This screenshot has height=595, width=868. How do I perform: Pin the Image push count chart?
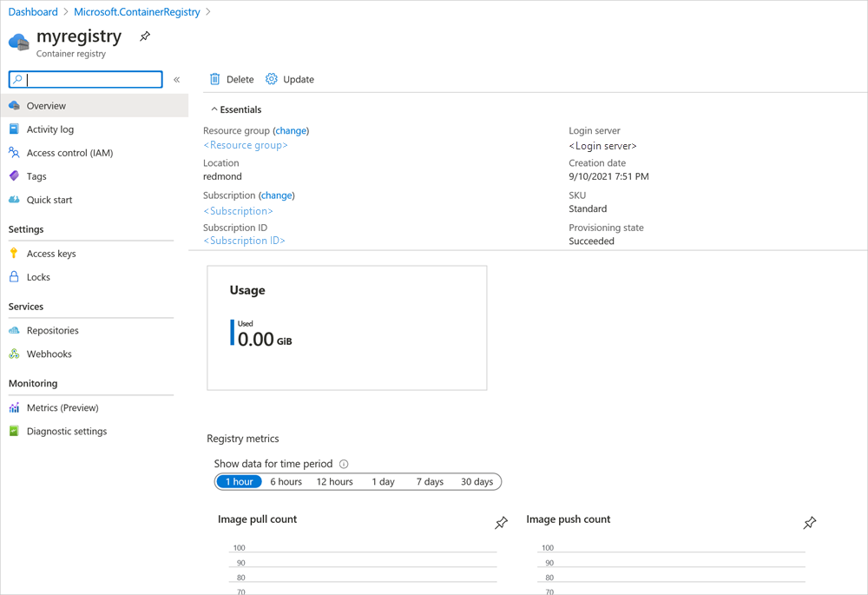pos(809,523)
